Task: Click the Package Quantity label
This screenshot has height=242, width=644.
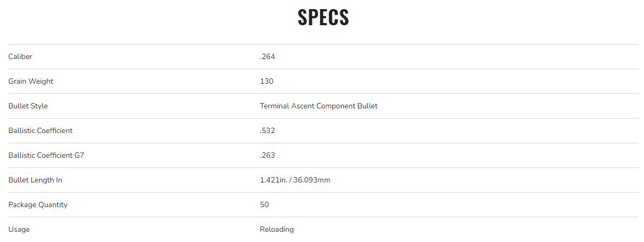Action: click(x=38, y=204)
